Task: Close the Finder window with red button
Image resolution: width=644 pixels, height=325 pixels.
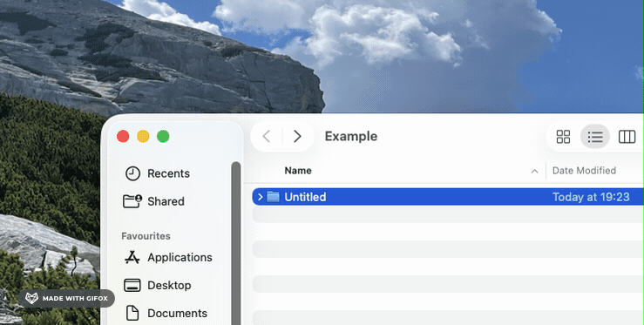Action: (123, 137)
